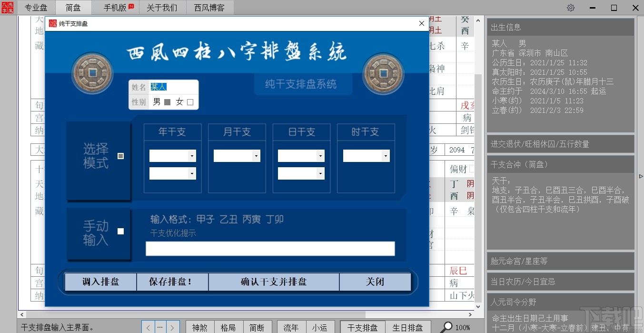Image resolution: width=644 pixels, height=333 pixels.
Task: Click the left navigation arrow at bottom
Action: pyautogui.click(x=148, y=327)
